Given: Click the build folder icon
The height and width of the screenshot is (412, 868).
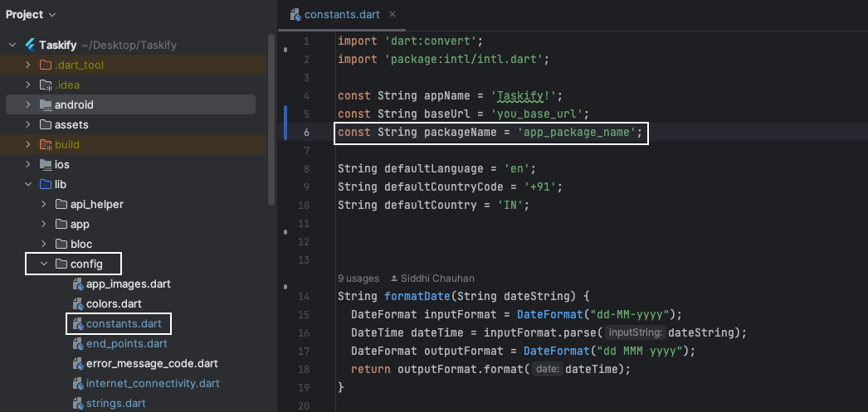Looking at the screenshot, I should point(46,144).
